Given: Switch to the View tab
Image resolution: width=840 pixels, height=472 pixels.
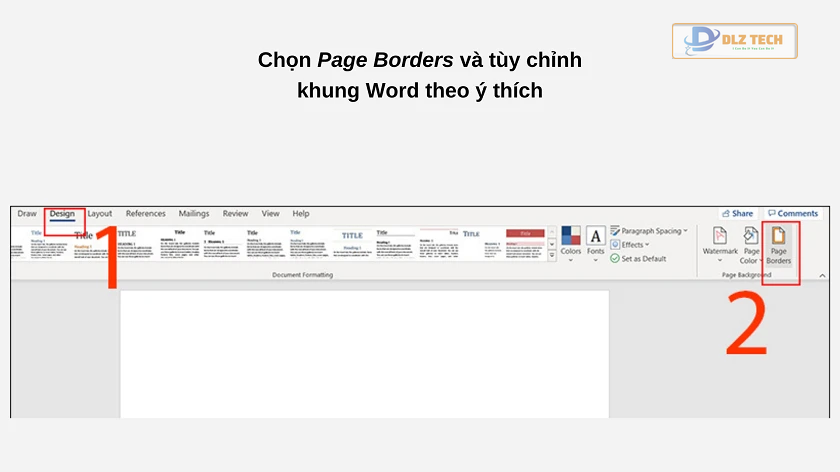Looking at the screenshot, I should coord(271,213).
